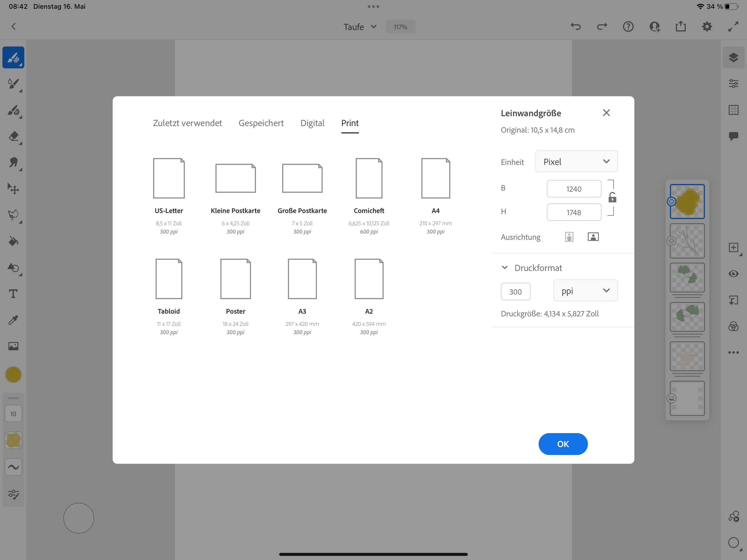Open app settings gear icon
Viewport: 747px width, 560px height.
707,27
